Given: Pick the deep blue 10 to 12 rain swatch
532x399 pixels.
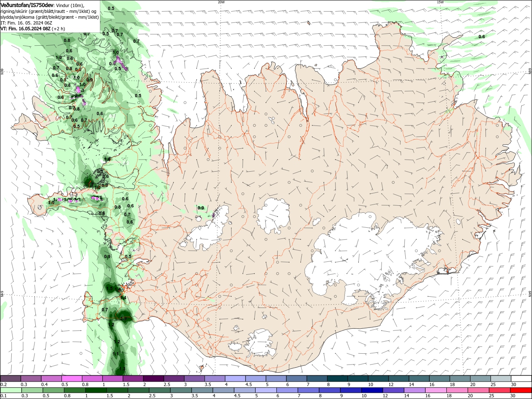Looking at the screenshot, I should [x=372, y=390].
